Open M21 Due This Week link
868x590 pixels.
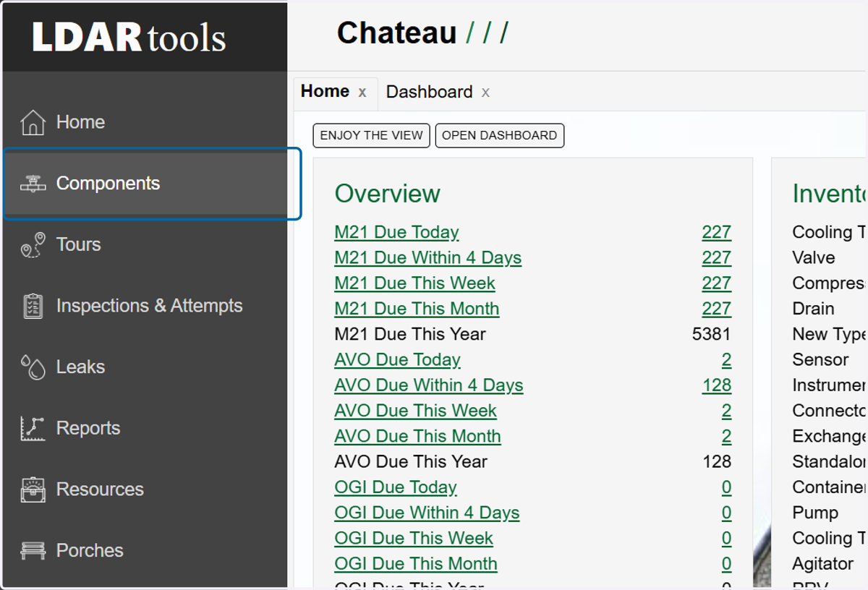click(x=414, y=283)
